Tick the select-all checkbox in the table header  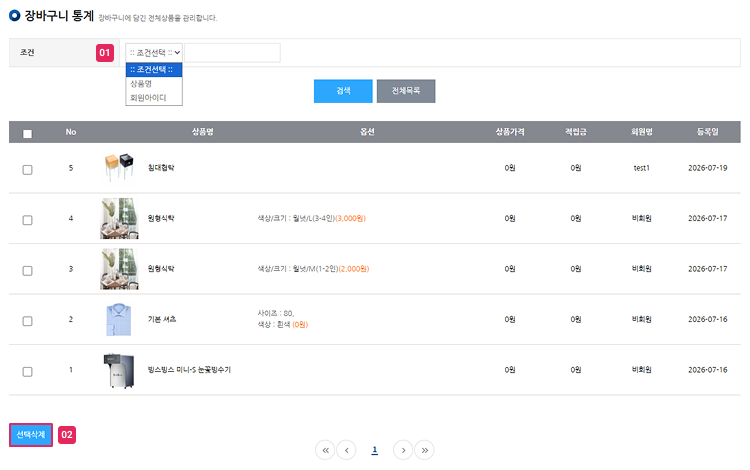28,134
